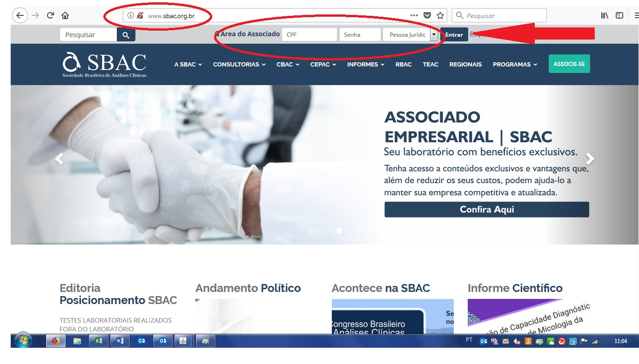Open page actions three-dot menu

coord(414,15)
